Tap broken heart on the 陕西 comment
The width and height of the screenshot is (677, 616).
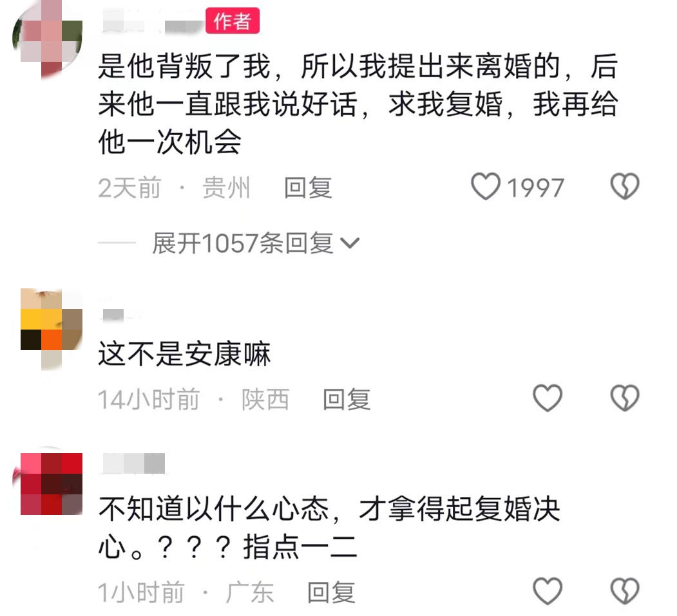[x=624, y=398]
